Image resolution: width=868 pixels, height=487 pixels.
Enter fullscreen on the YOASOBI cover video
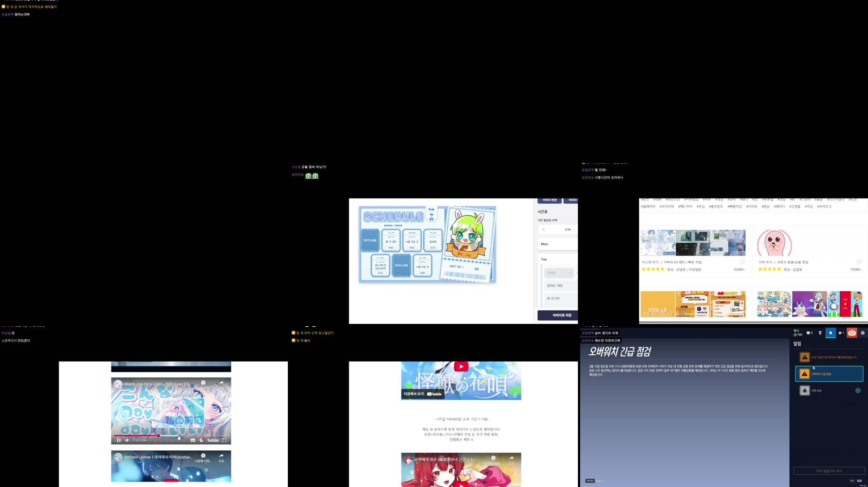pyautogui.click(x=225, y=440)
